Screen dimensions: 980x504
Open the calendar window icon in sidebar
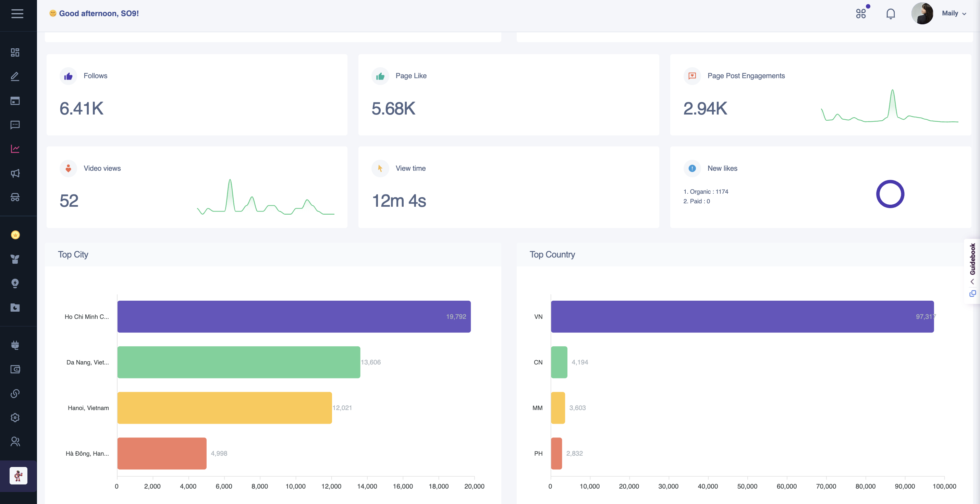(x=15, y=101)
